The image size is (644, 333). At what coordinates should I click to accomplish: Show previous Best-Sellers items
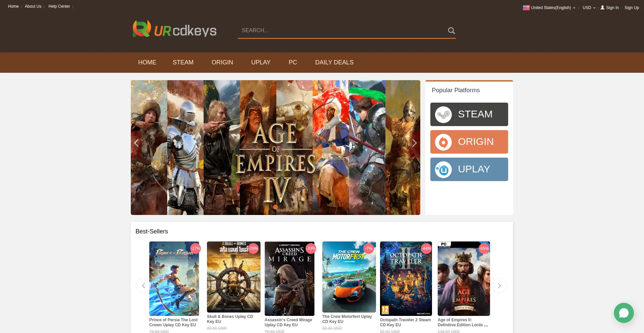tap(143, 286)
